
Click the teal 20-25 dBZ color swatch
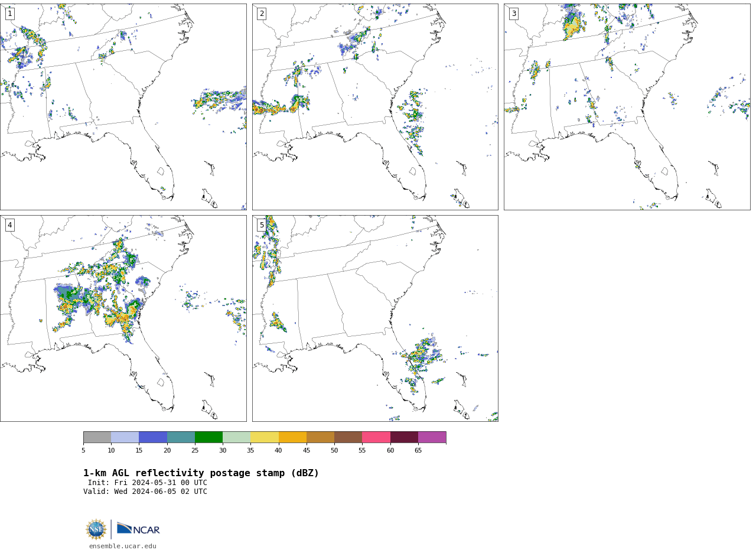[181, 437]
